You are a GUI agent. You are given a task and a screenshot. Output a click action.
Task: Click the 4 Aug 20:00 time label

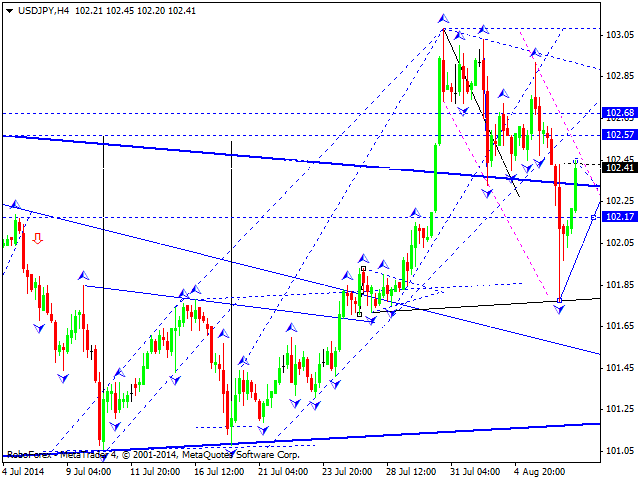[x=540, y=471]
